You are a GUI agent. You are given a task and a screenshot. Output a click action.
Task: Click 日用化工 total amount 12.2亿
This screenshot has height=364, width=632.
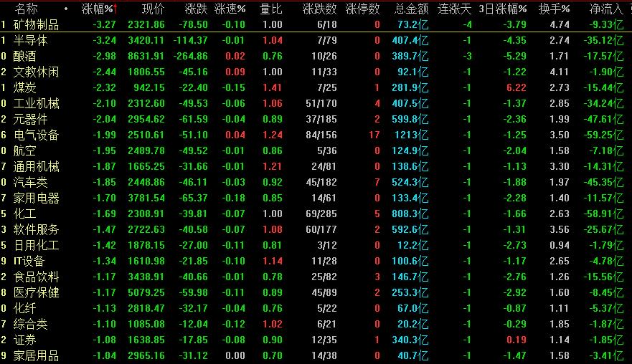point(412,245)
